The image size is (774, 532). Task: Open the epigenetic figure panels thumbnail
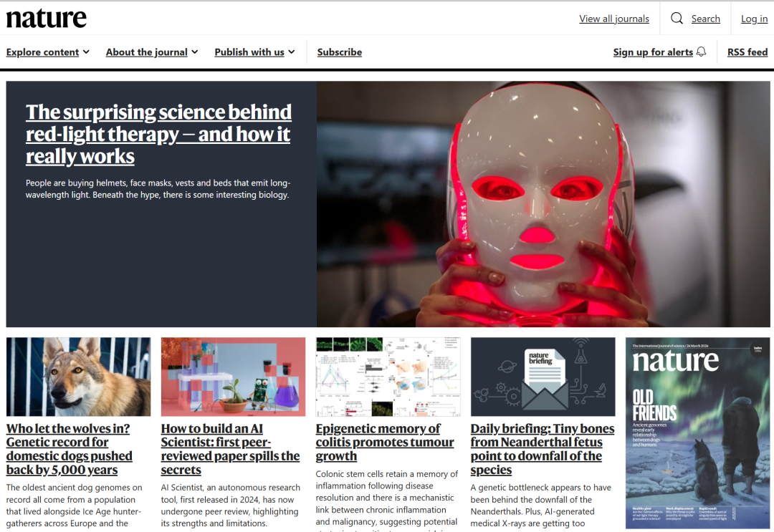[x=388, y=377]
